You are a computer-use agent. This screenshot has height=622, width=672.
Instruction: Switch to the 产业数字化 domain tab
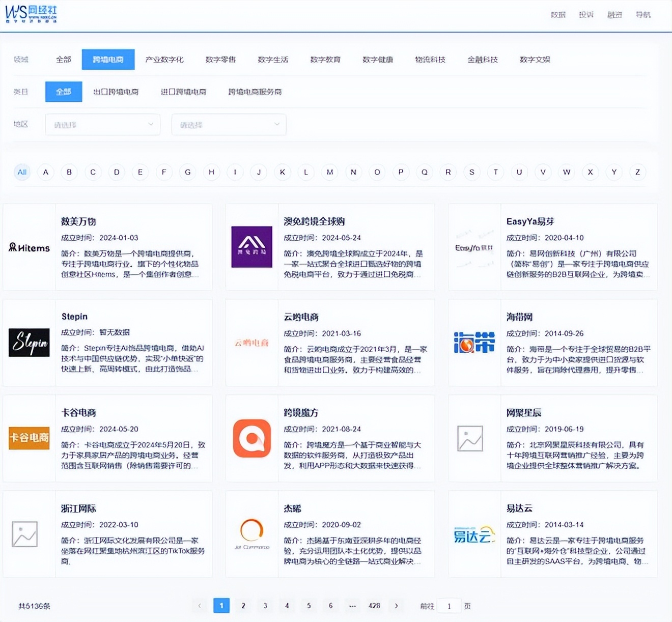pos(164,60)
